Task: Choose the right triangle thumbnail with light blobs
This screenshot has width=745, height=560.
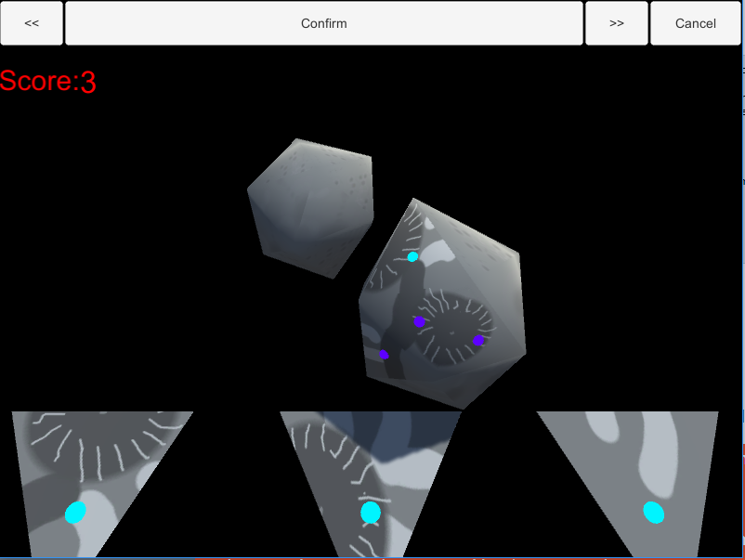Action: [x=628, y=485]
